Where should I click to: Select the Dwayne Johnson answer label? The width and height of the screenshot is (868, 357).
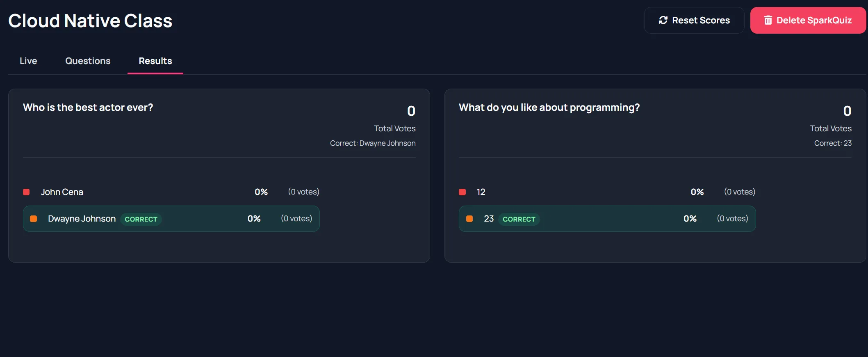pos(82,219)
